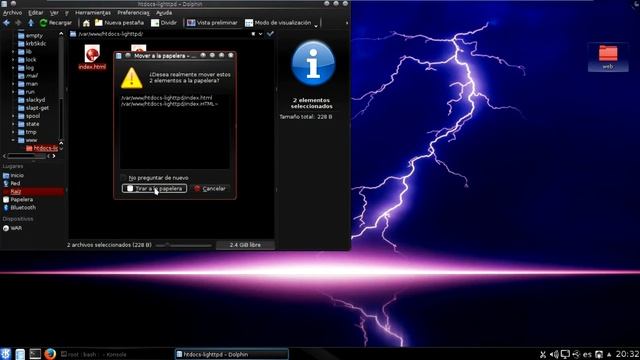Reload folder with Recargar button

pos(56,23)
